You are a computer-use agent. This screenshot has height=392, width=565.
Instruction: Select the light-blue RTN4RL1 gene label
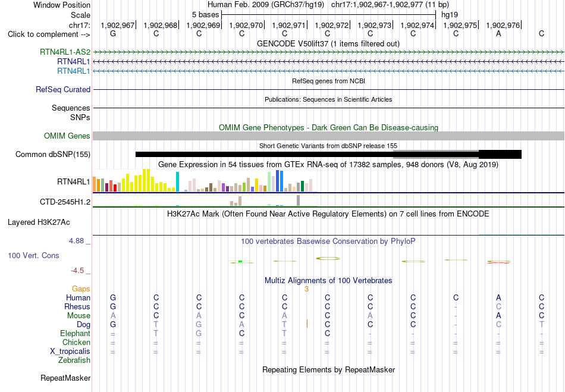74,71
